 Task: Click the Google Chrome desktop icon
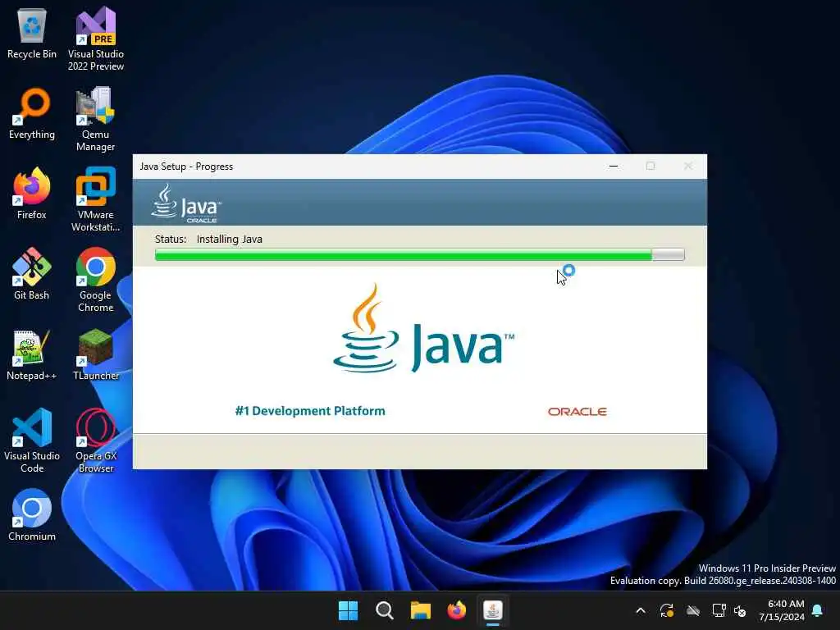[x=95, y=281]
